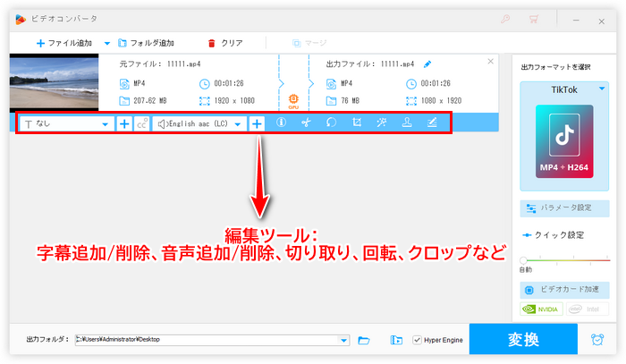Open the output folder path dropdown
Screen dimensions: 626x364
tap(343, 341)
